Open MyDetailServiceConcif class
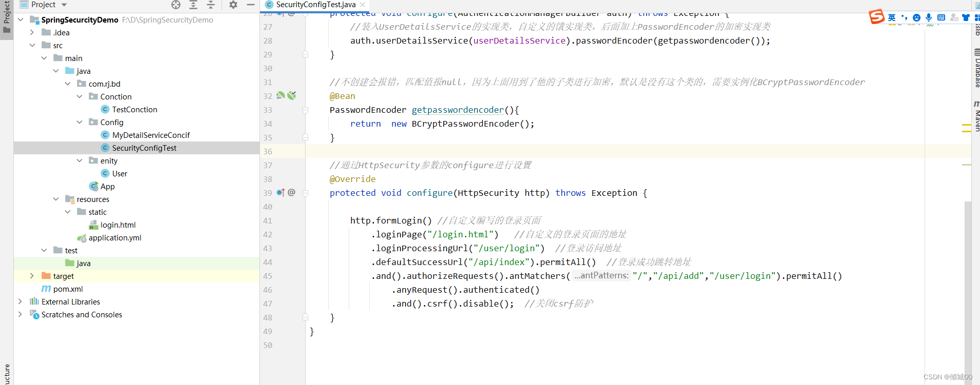Viewport: 980px width, 385px height. pyautogui.click(x=151, y=135)
